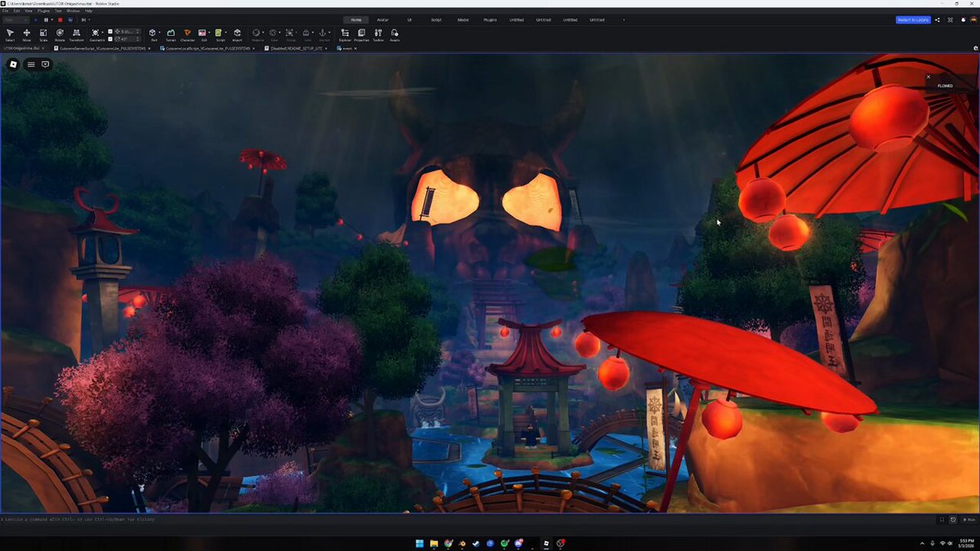
Task: Expand the Part type dropdown arrow
Action: pyautogui.click(x=159, y=32)
